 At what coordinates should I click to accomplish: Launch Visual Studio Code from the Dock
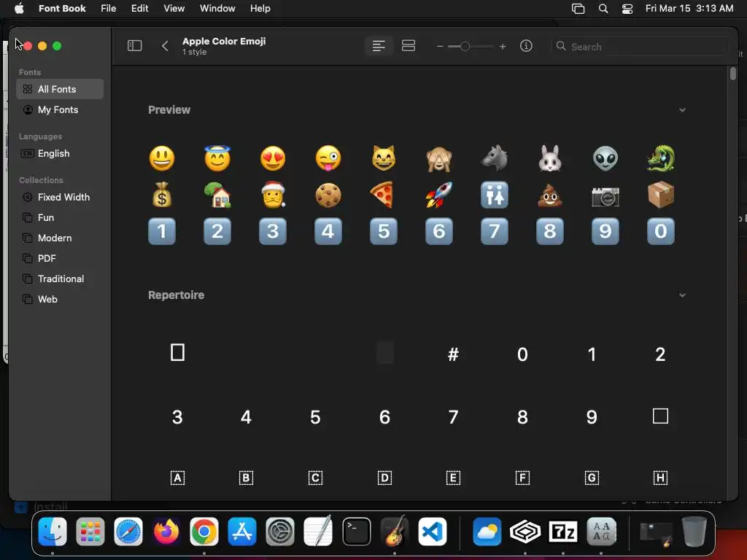(x=433, y=532)
